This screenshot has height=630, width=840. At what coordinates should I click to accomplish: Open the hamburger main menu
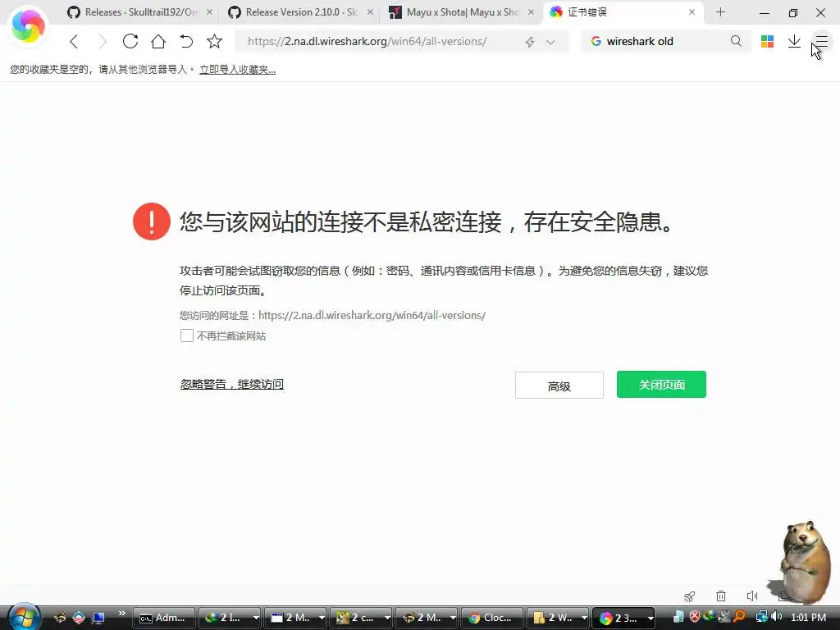(822, 41)
